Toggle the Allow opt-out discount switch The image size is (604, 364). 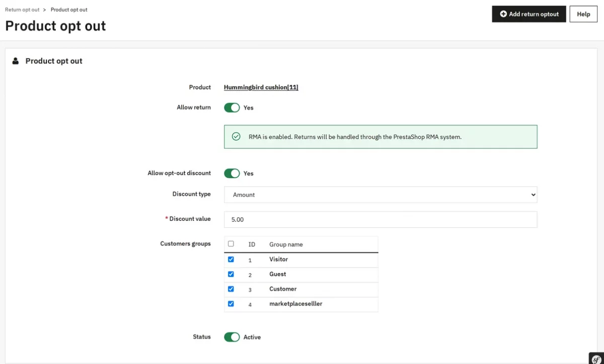pos(232,173)
